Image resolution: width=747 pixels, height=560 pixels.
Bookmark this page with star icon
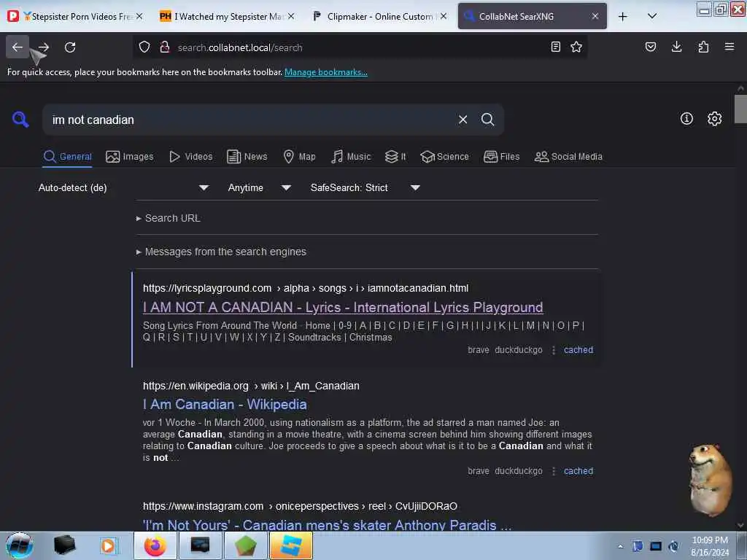[x=576, y=47]
